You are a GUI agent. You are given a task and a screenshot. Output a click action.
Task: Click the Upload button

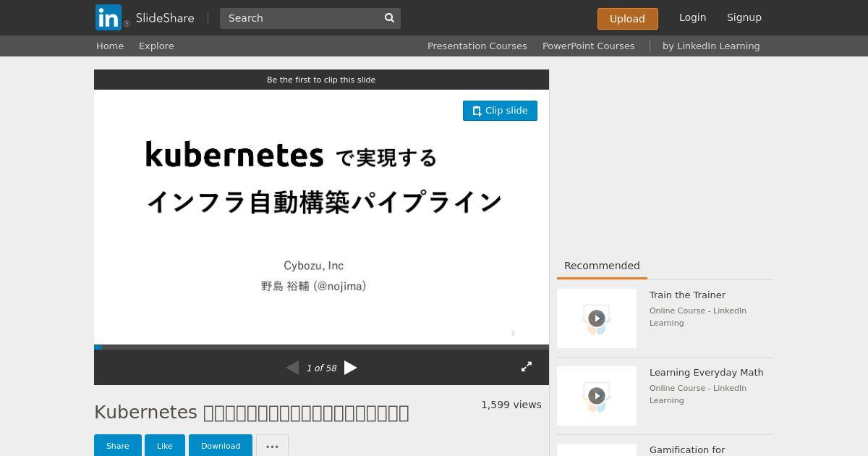[x=627, y=19]
